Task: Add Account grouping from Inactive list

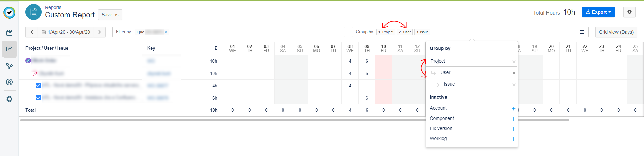Action: [x=513, y=109]
